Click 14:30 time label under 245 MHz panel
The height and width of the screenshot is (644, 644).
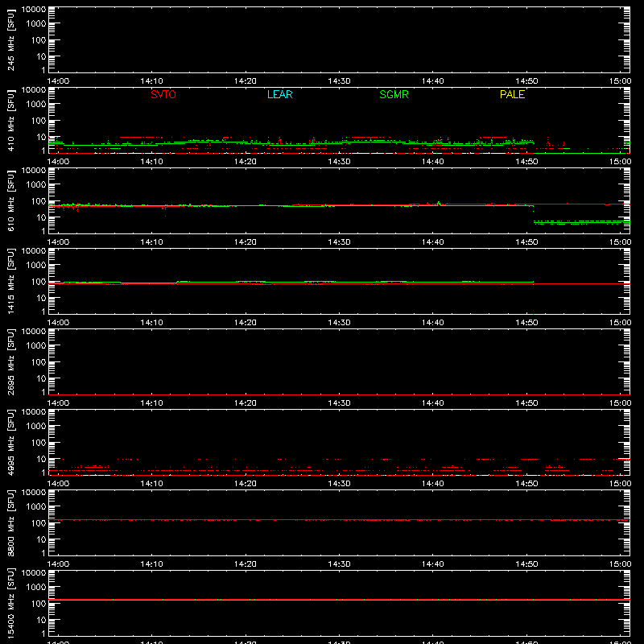(339, 81)
